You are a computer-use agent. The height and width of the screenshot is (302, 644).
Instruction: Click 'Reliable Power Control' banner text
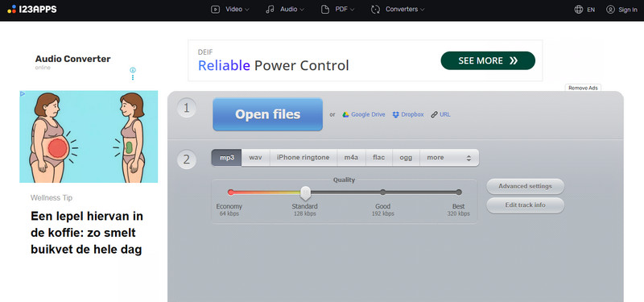[x=273, y=65]
